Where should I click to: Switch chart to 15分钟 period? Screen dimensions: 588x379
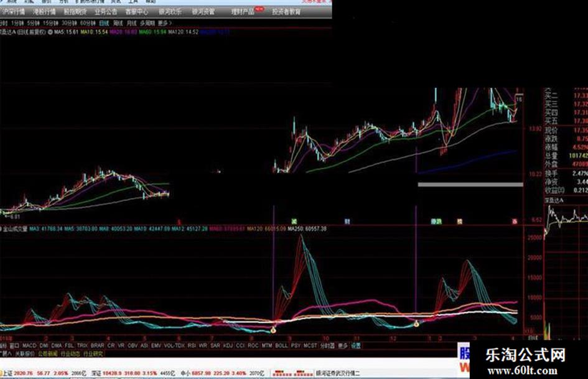[50, 23]
